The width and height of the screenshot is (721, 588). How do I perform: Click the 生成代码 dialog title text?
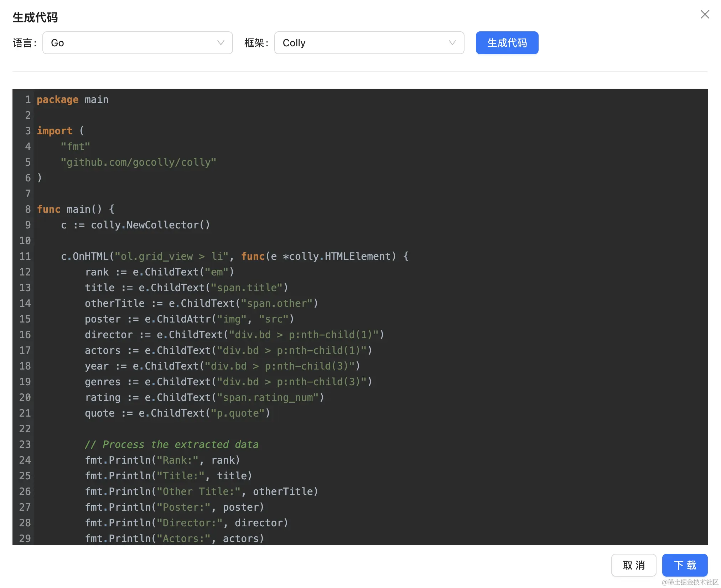click(35, 17)
